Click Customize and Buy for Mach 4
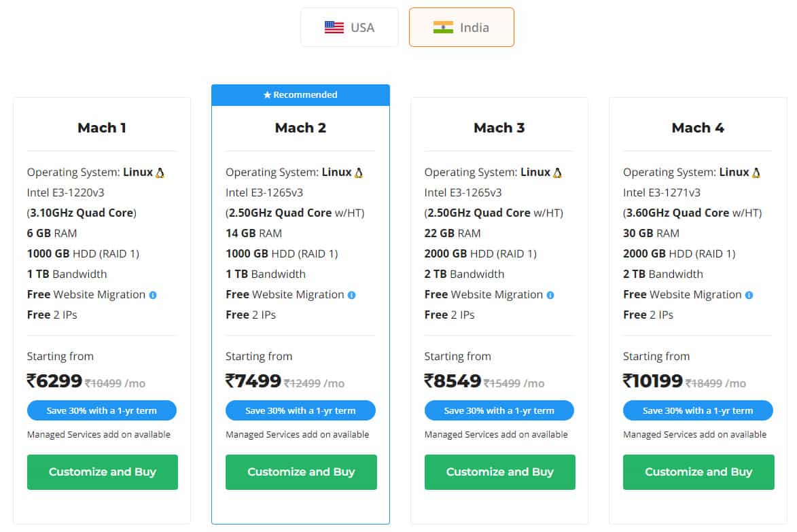Screen dimensions: 797x532 pyautogui.click(x=698, y=472)
